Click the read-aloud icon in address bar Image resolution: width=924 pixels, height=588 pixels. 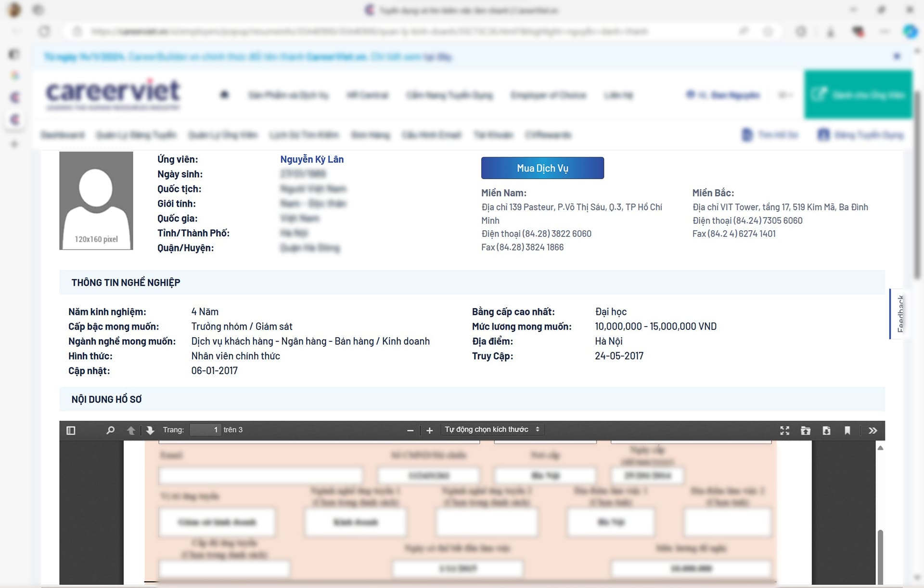point(744,32)
